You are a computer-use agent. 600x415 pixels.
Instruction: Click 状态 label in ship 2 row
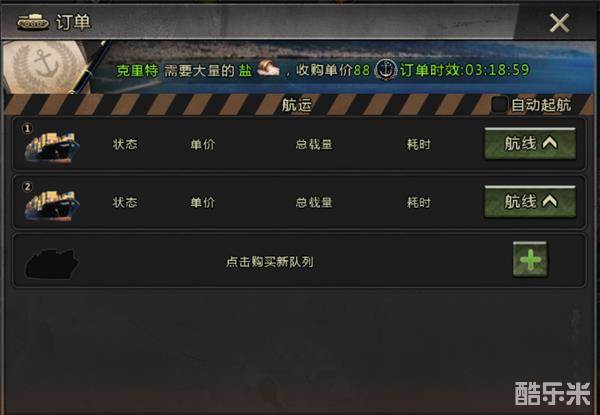pos(125,202)
